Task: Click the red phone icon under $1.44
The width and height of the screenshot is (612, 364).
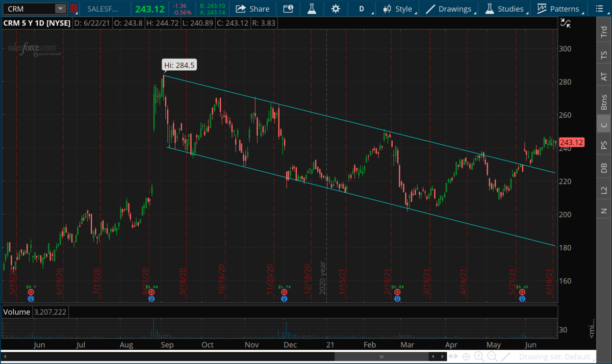Action: tap(151, 293)
